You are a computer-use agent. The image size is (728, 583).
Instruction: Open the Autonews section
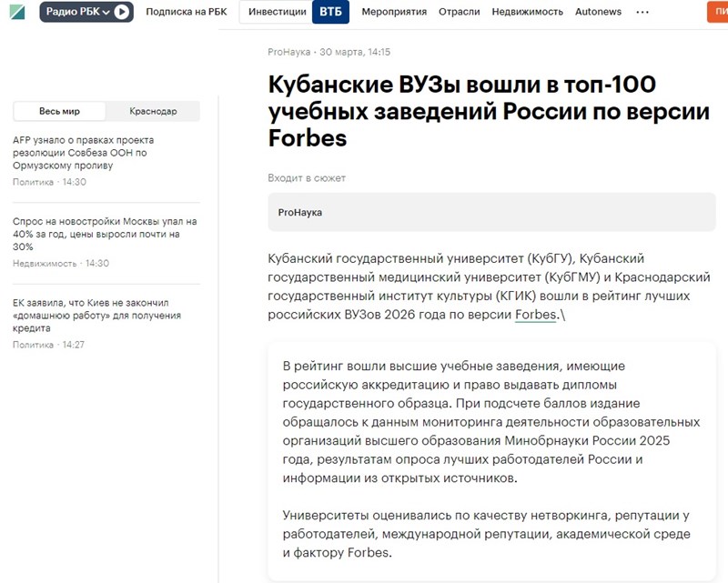599,12
